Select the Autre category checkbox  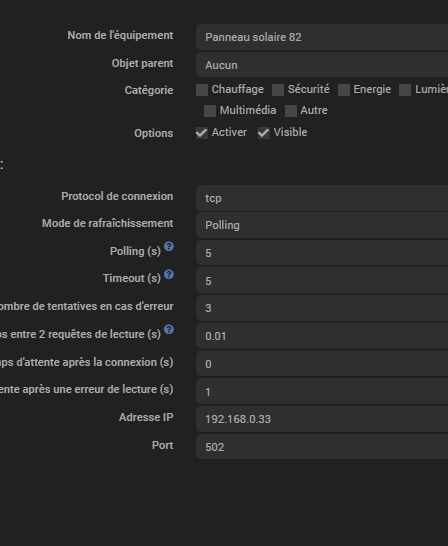pos(291,111)
